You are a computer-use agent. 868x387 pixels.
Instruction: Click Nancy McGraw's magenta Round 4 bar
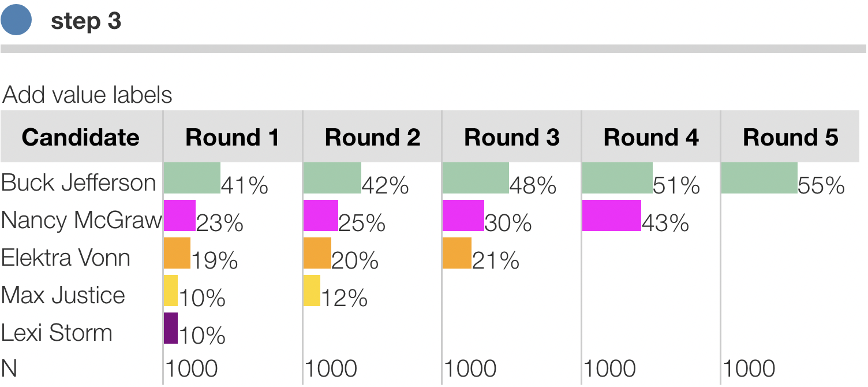pos(611,215)
